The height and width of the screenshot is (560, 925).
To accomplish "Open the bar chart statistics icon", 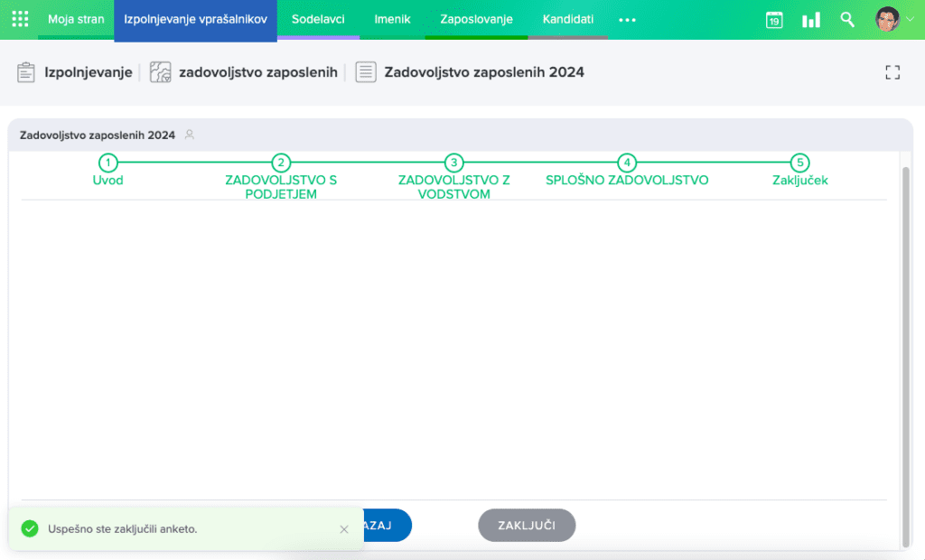I will [810, 20].
